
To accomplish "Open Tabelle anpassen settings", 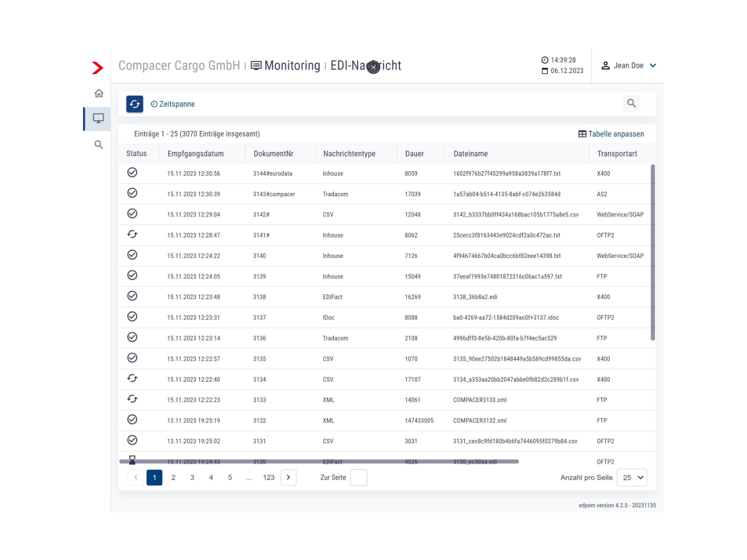I will [611, 133].
